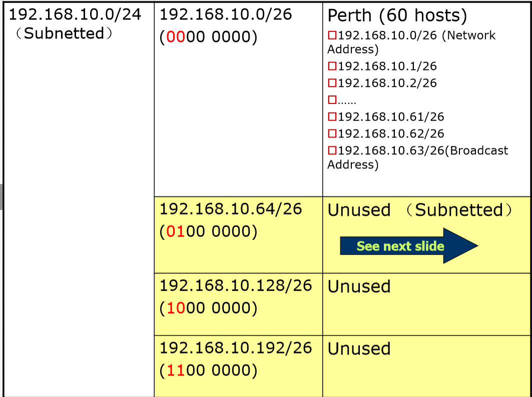
Task: Click the red bullet before the 192.168.10.63/26 broadcast address
Action: tap(332, 150)
